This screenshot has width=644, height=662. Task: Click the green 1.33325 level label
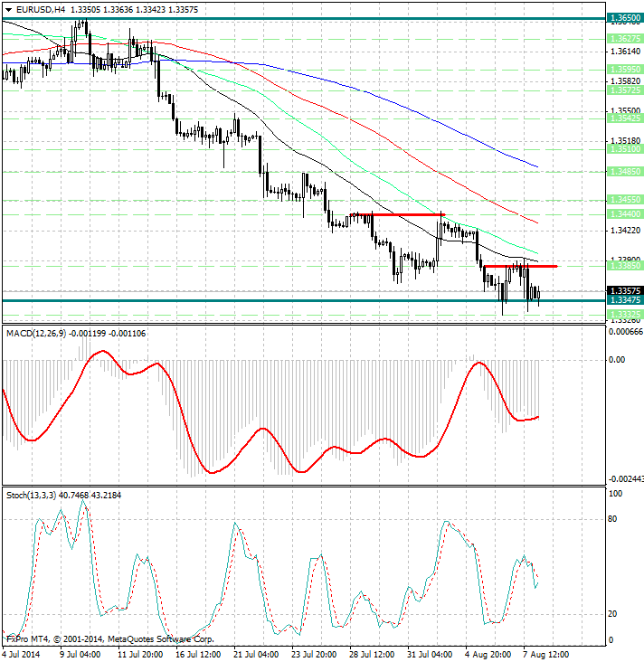[x=625, y=315]
